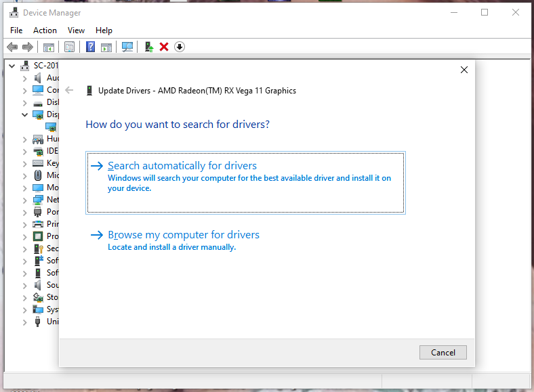Open the View menu

point(76,30)
